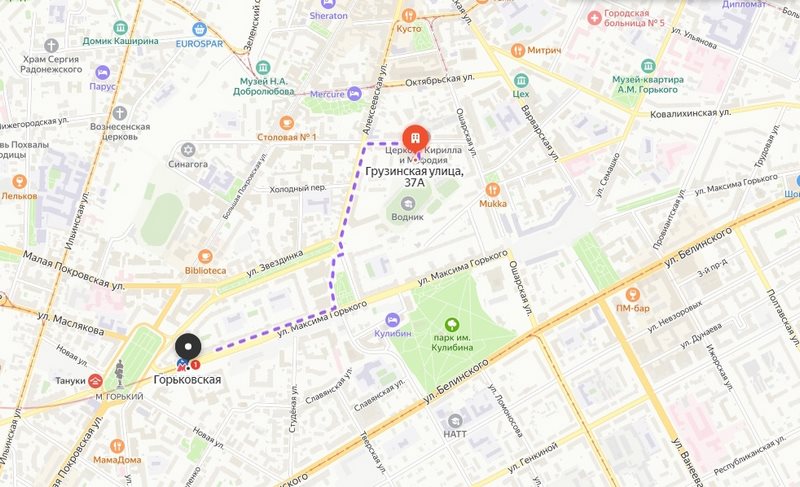Click the Mukka restaurant icon
The height and width of the screenshot is (487, 800).
492,190
